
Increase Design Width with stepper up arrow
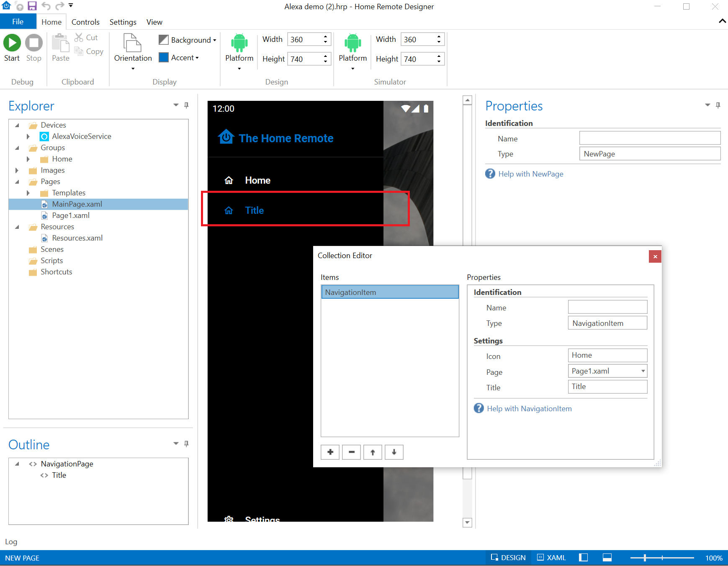point(325,36)
